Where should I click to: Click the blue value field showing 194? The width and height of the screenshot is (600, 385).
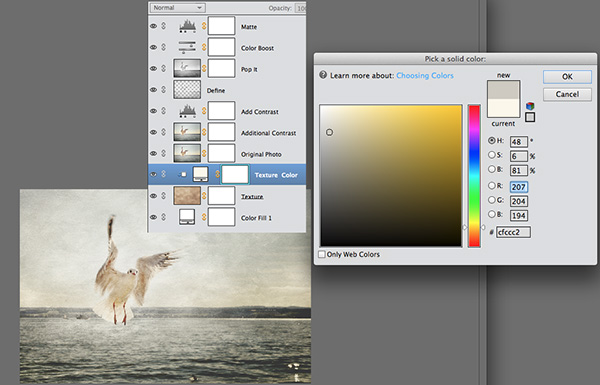pos(518,215)
